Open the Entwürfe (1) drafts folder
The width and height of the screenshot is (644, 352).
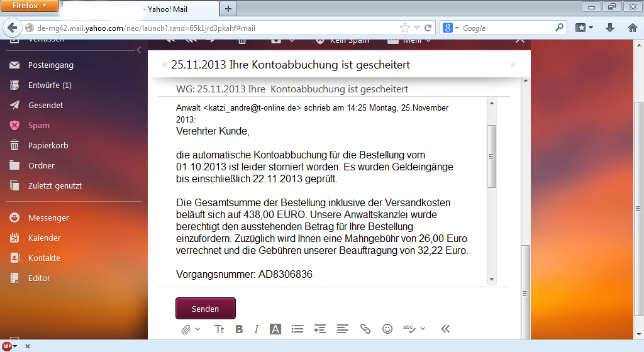[x=49, y=85]
